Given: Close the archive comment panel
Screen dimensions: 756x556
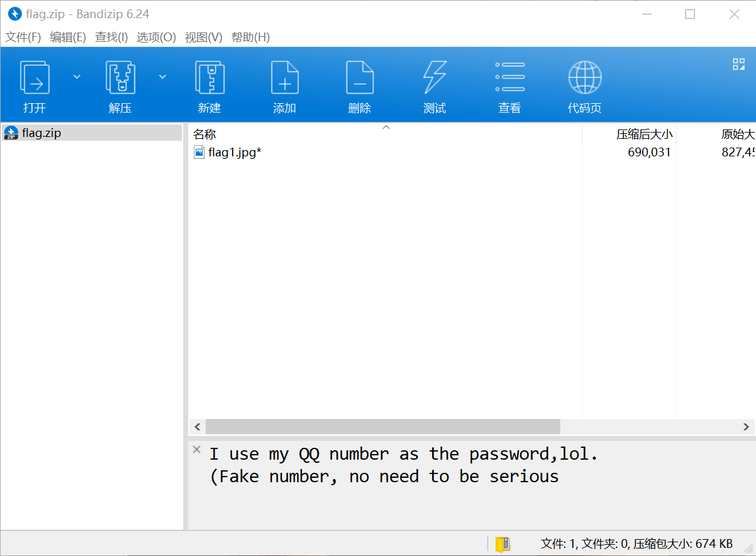Looking at the screenshot, I should [x=196, y=450].
